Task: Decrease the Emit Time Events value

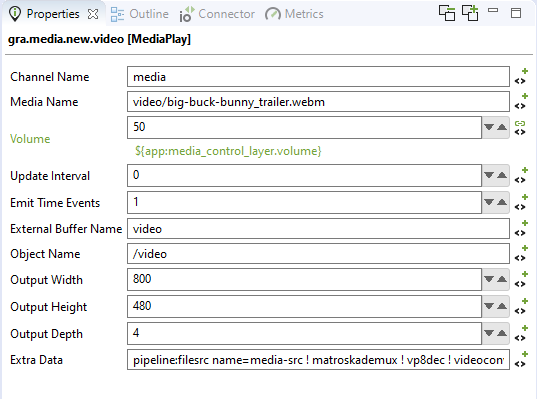Action: [489, 202]
